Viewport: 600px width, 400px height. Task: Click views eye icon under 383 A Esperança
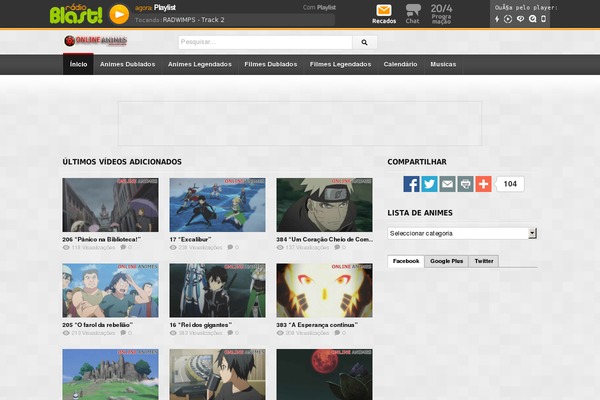[x=280, y=333]
